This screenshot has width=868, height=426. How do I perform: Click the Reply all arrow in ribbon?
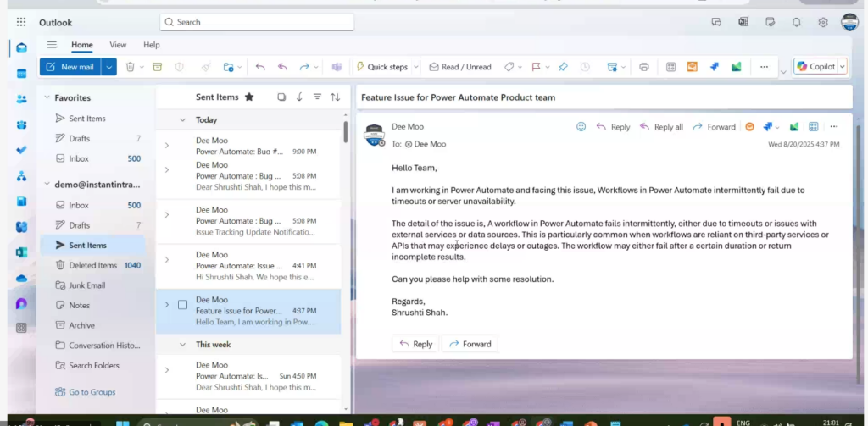[x=283, y=67]
